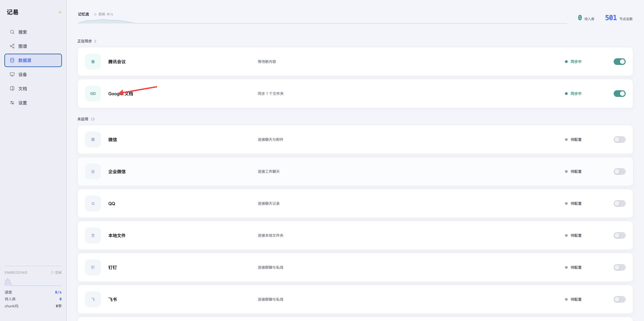Image resolution: width=644 pixels, height=321 pixels.
Task: Select the 微信 source name
Action: [113, 140]
